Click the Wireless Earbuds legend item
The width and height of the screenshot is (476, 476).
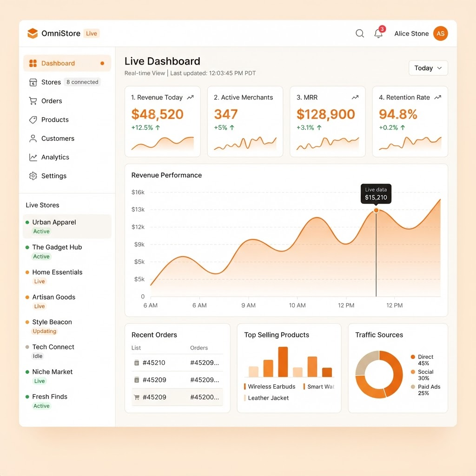(270, 386)
